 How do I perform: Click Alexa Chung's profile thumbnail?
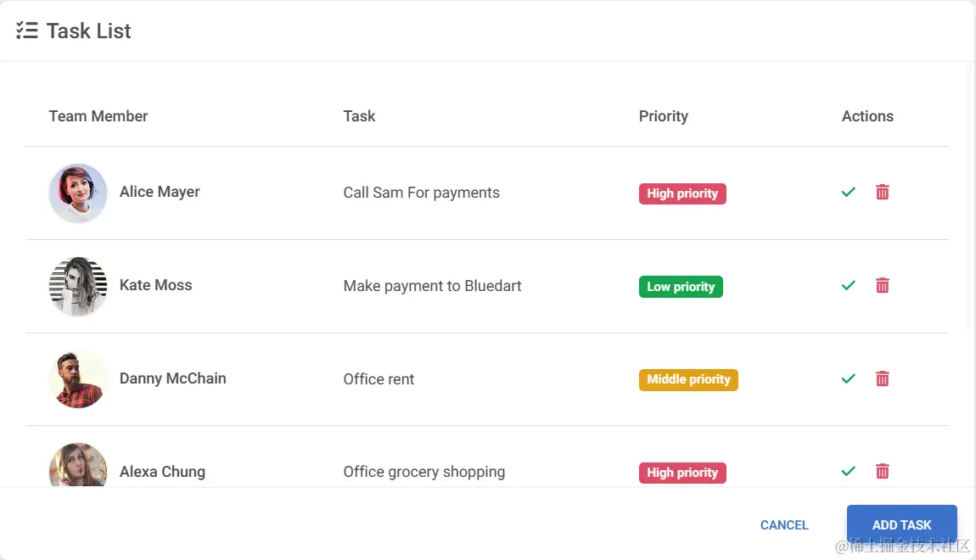[x=78, y=467]
